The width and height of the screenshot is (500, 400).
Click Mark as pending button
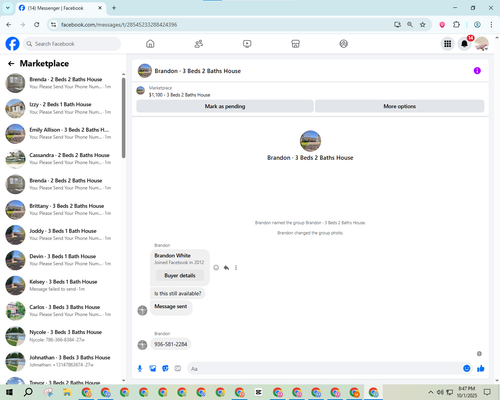tap(225, 106)
